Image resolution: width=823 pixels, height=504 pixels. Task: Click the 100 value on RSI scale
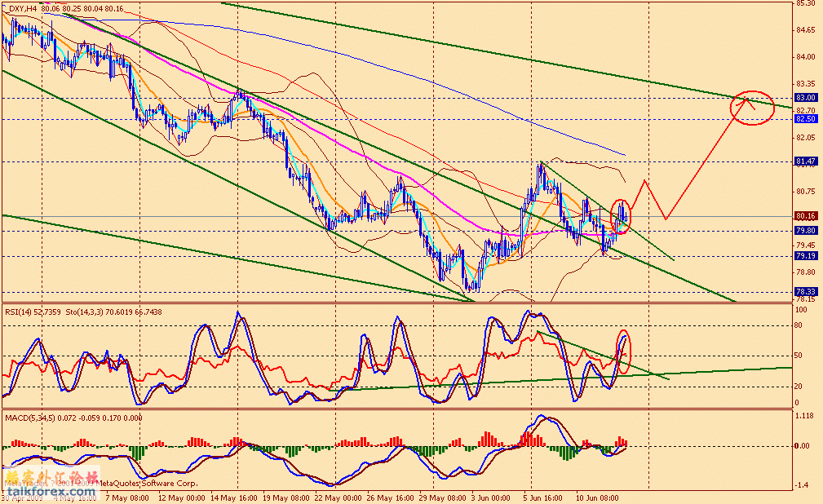coord(802,310)
